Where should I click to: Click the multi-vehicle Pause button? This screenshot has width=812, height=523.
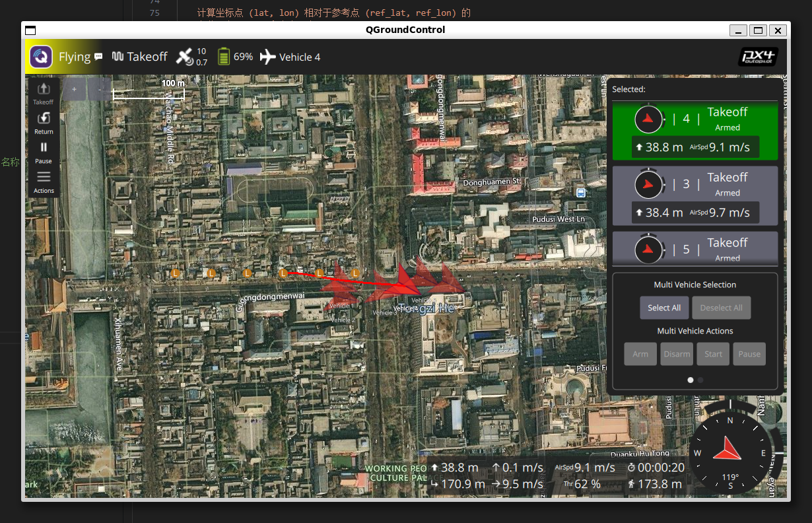749,354
